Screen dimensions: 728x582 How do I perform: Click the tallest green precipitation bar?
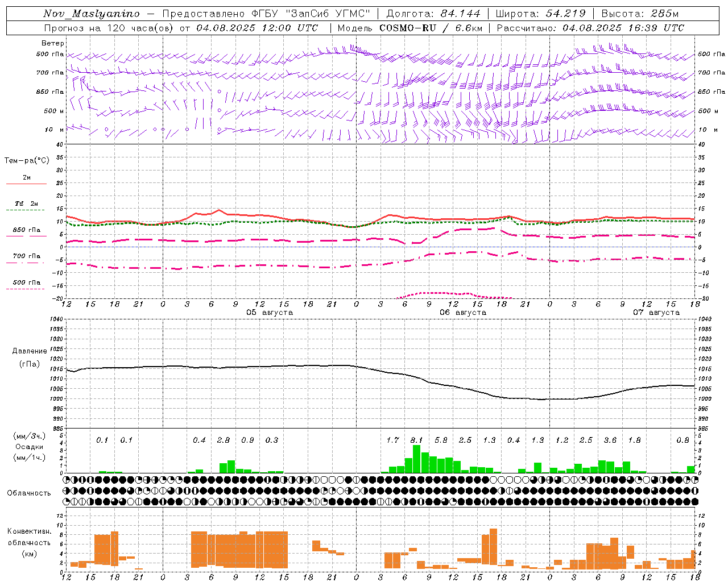coord(416,459)
